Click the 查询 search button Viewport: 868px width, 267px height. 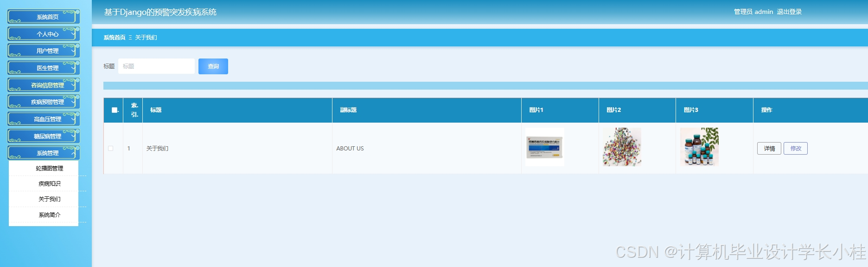(213, 66)
